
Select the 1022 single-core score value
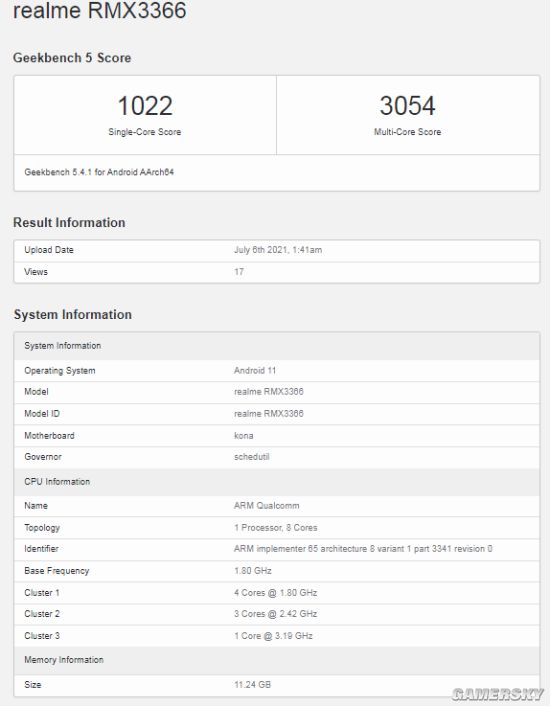click(145, 106)
